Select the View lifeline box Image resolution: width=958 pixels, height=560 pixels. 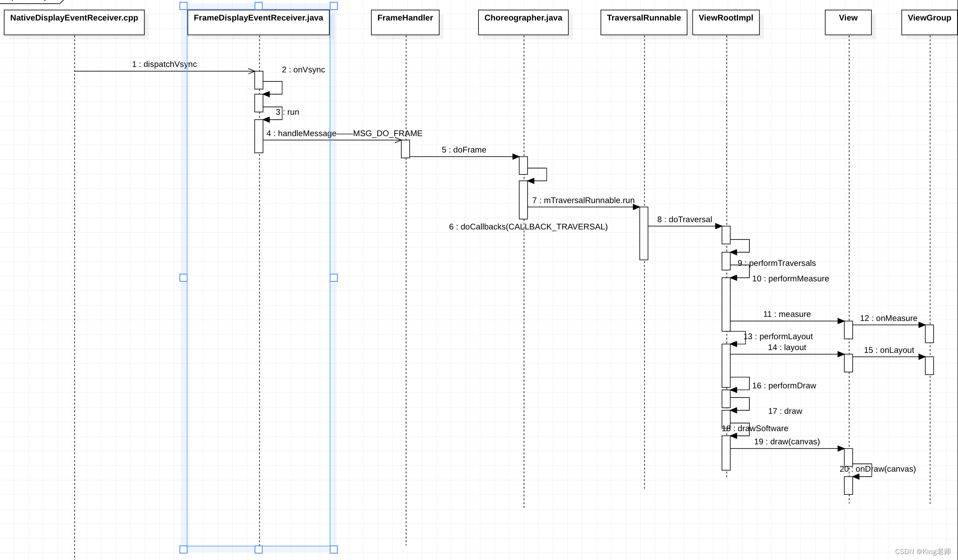848,22
